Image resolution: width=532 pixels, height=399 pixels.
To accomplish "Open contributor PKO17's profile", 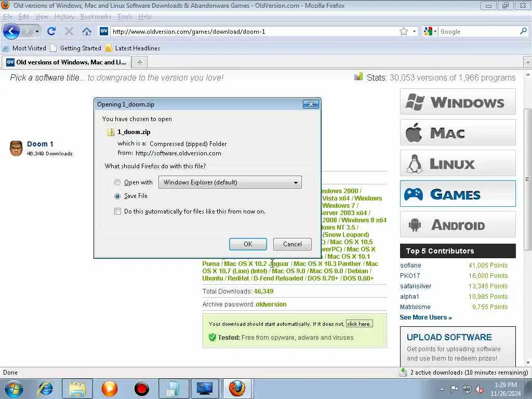I will tap(410, 276).
